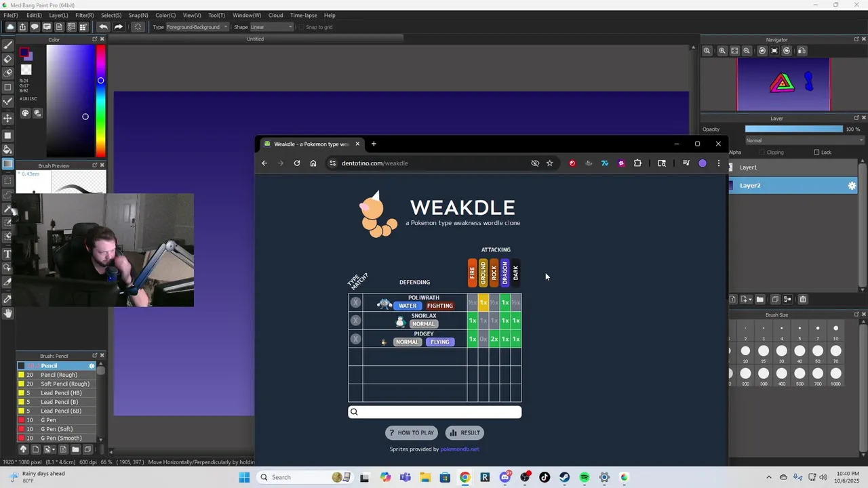Open the Snap menu

(138, 15)
